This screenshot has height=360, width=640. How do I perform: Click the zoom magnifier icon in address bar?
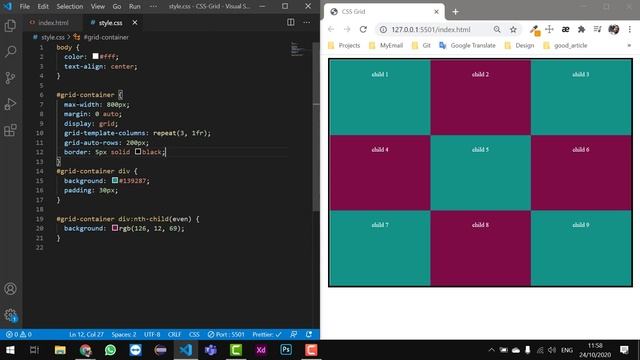click(497, 29)
